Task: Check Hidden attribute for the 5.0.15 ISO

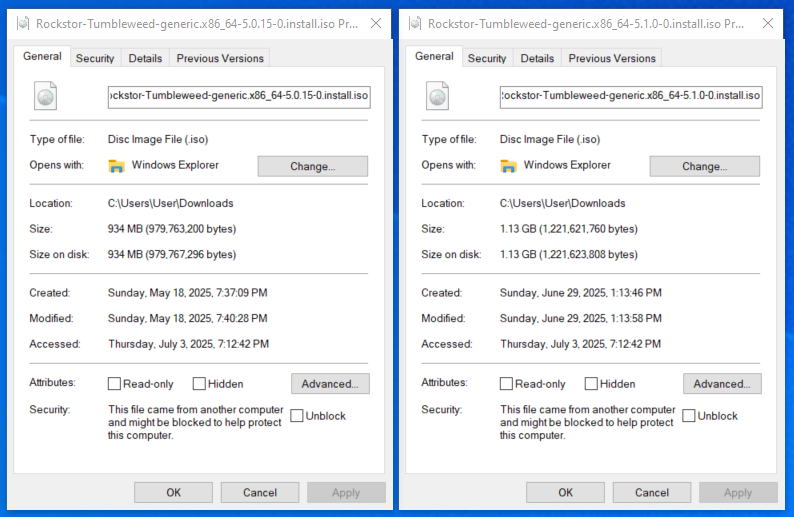Action: click(199, 384)
